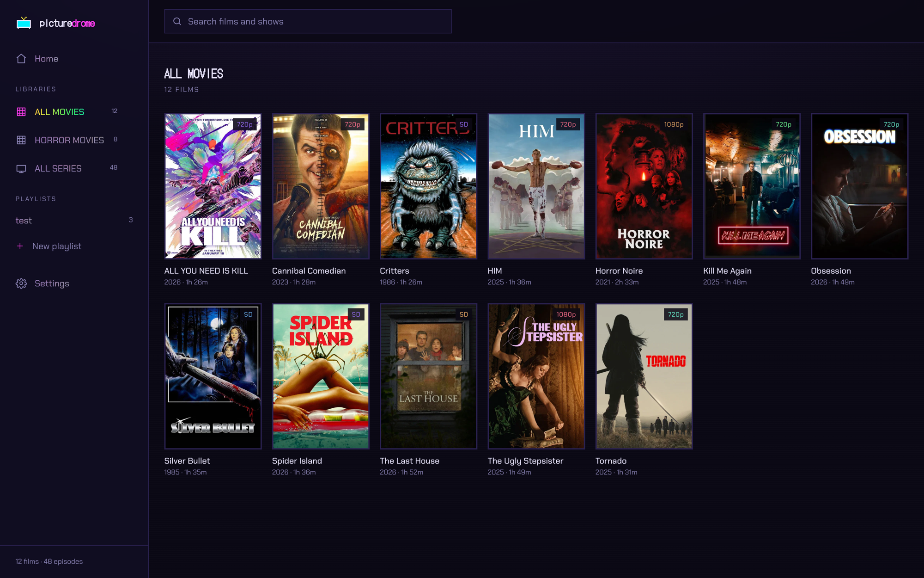Select the All Movies grid icon

point(21,112)
